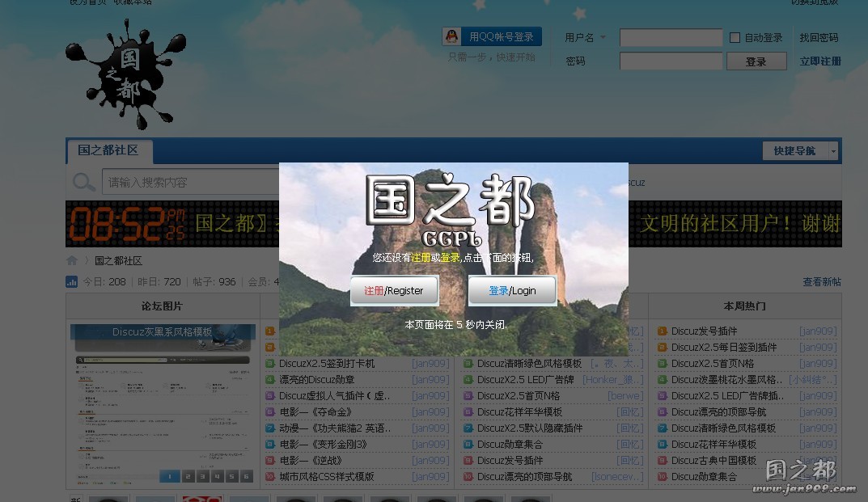
Task: Open the Discuz灰黑系风格模板 slideshow image
Action: point(163,404)
